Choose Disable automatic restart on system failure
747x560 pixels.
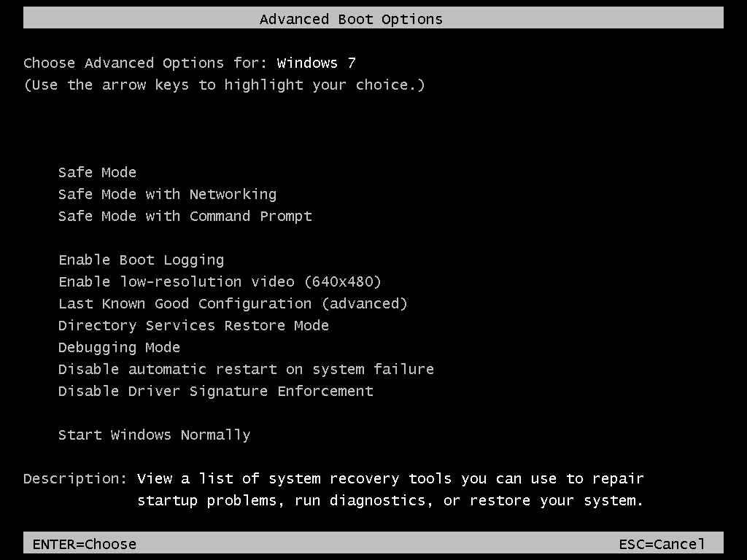[x=246, y=370]
